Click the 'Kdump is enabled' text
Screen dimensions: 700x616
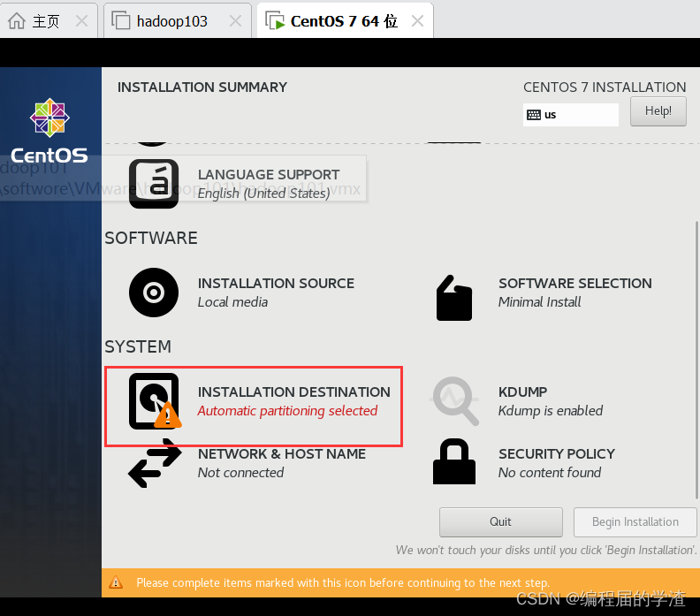551,411
